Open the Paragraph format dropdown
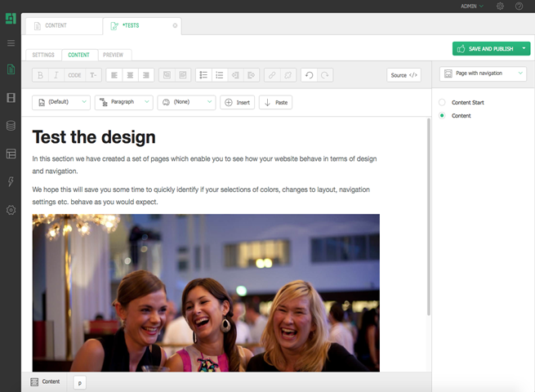 tap(124, 102)
